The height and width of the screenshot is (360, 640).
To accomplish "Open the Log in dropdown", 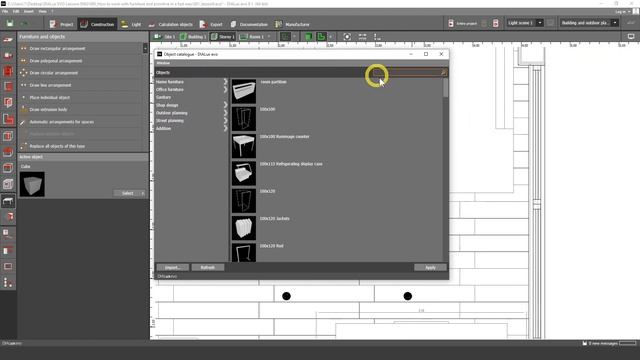I will click(x=622, y=11).
